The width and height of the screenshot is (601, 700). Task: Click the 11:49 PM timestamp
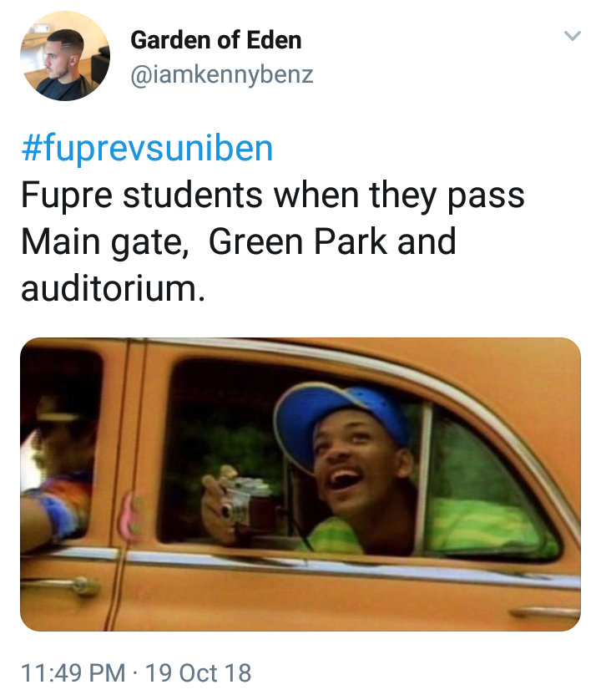coord(73,672)
